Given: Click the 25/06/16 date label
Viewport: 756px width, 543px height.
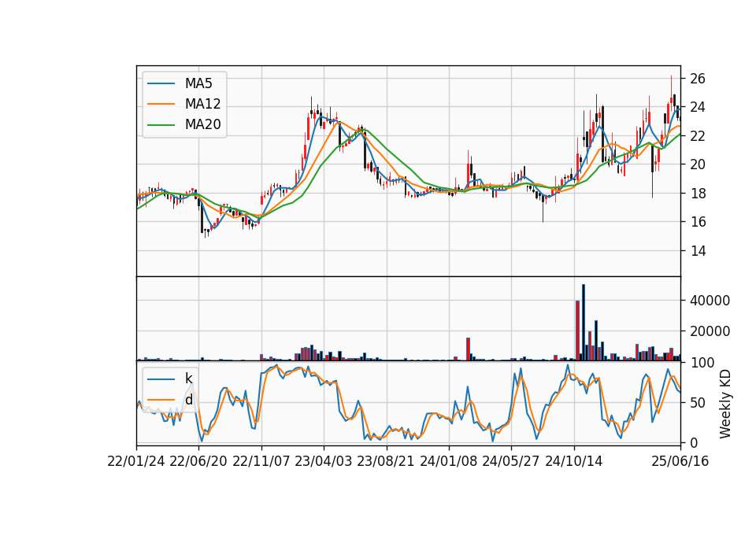Looking at the screenshot, I should tap(680, 461).
